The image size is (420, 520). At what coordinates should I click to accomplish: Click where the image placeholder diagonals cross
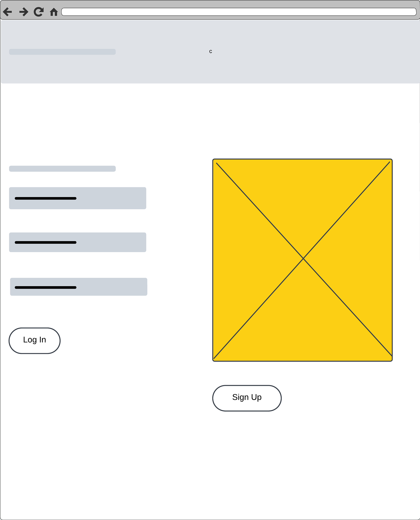(303, 259)
